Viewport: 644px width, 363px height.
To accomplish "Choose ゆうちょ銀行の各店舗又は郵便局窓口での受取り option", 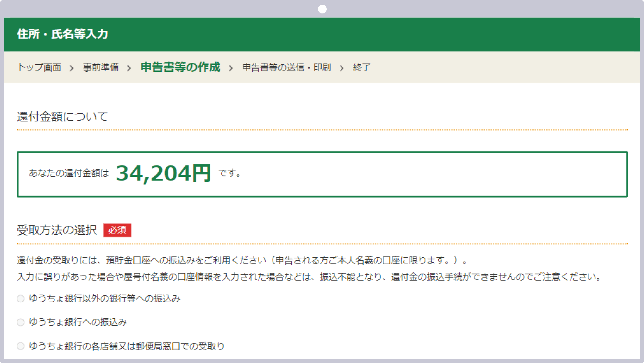I will tap(20, 346).
